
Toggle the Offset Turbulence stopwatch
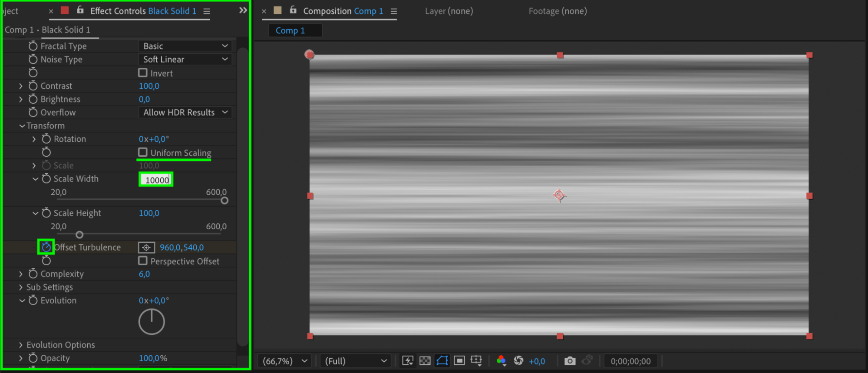[x=46, y=247]
